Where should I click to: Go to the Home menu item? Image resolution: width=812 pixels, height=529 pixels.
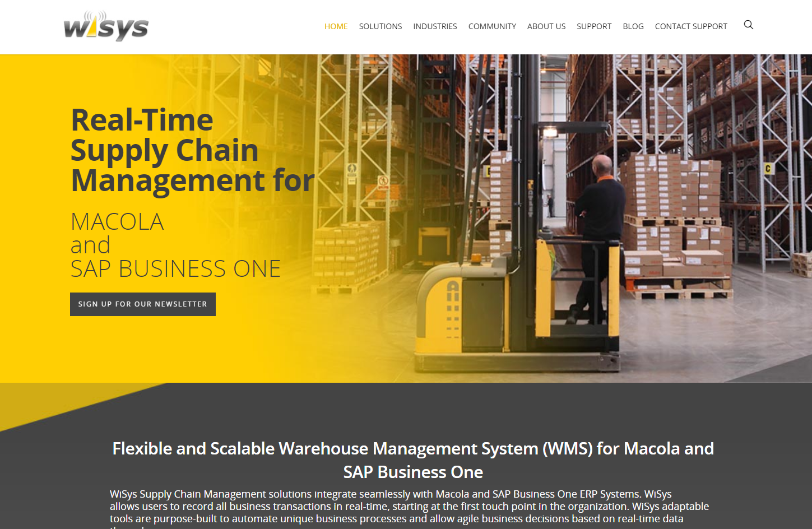click(336, 26)
